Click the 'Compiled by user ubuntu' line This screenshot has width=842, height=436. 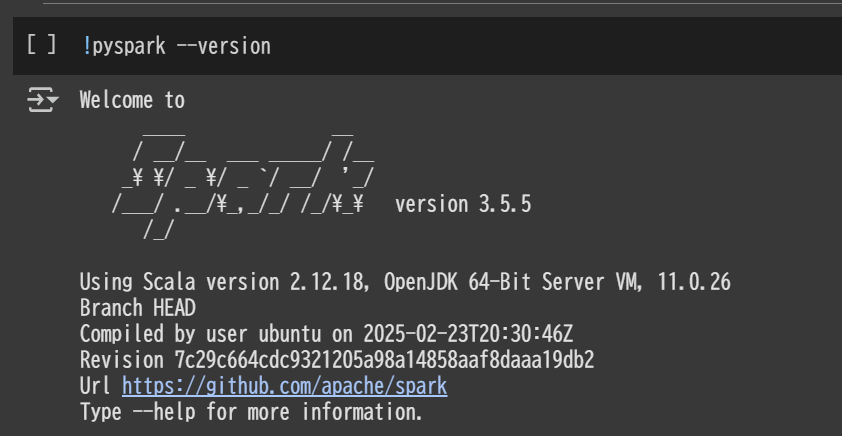point(326,334)
